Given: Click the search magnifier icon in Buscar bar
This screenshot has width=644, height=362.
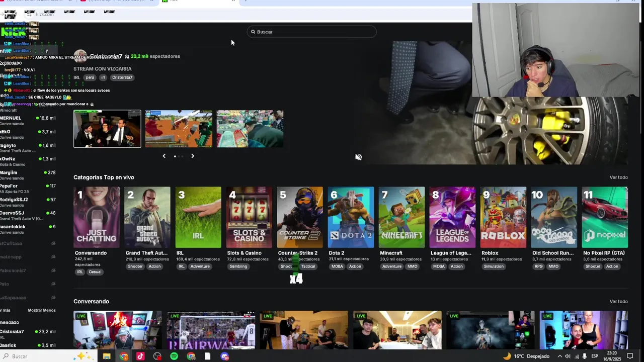Looking at the screenshot, I should tap(253, 32).
